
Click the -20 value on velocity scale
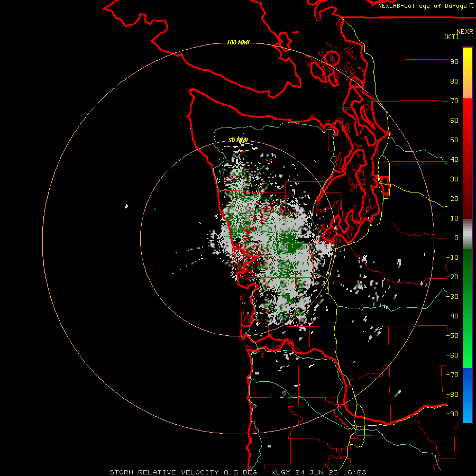(452, 277)
